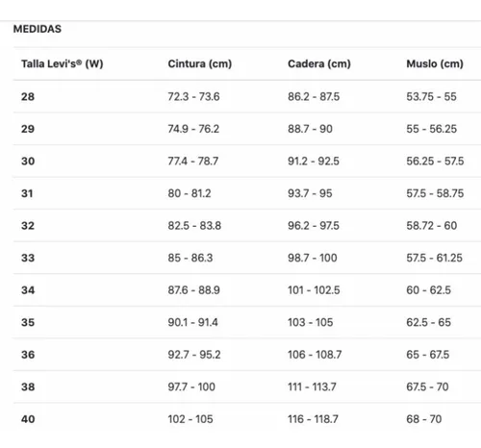This screenshot has height=448, width=481.
Task: Click hip value 116 - 118.7
Action: click(313, 419)
